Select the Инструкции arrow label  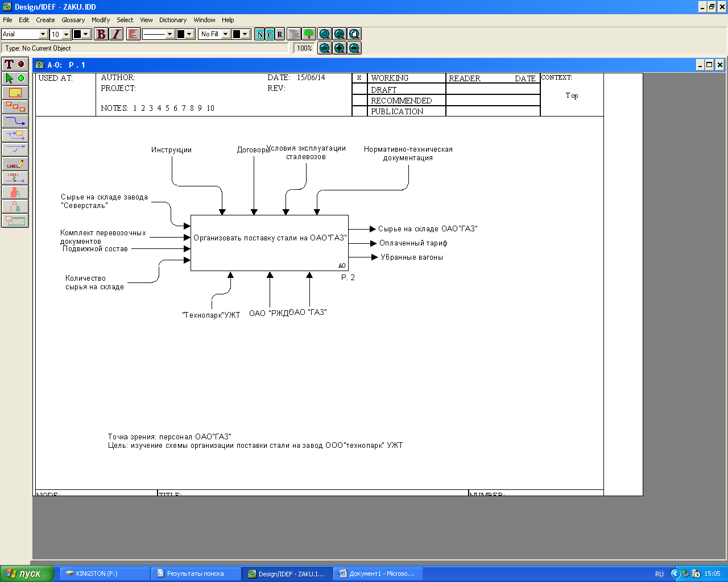click(171, 150)
